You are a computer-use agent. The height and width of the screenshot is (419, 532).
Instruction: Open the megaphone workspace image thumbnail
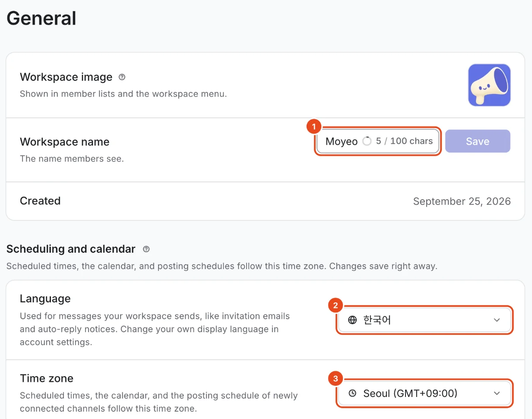pyautogui.click(x=489, y=85)
